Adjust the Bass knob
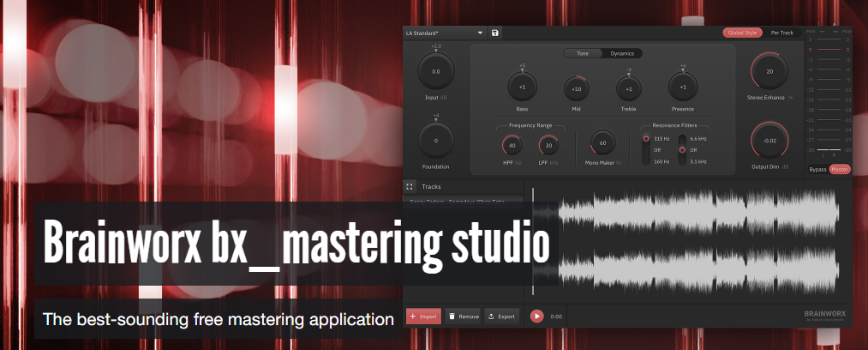 [522, 87]
